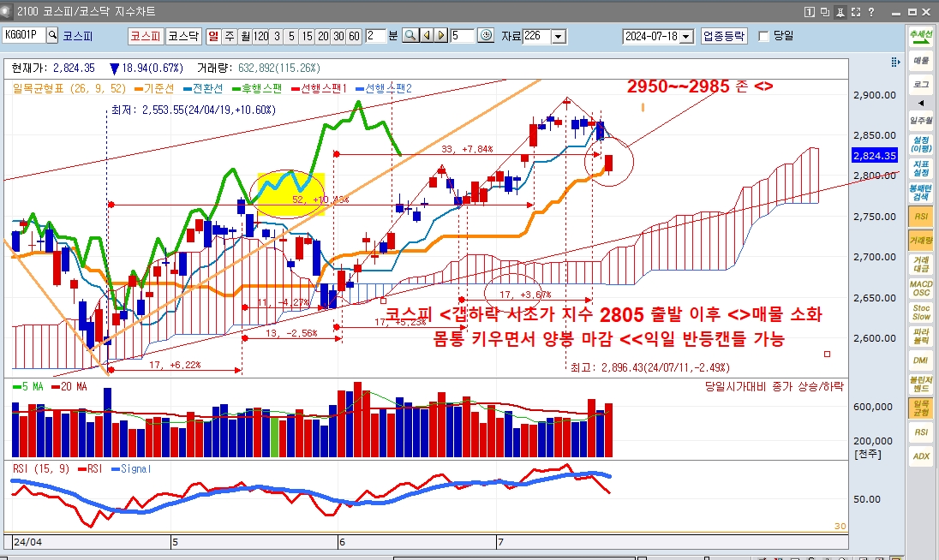939x560 pixels.
Task: Click the title bar '1' window icon
Action: (809, 11)
